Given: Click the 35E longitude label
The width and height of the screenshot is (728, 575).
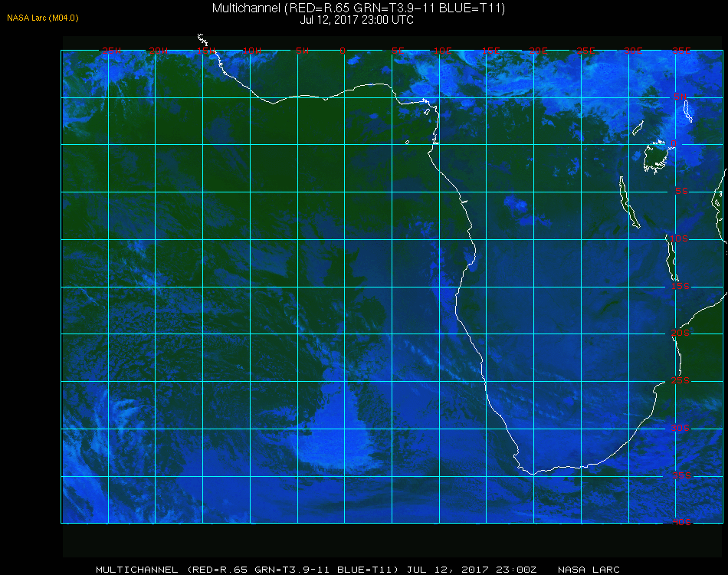Looking at the screenshot, I should pos(681,51).
